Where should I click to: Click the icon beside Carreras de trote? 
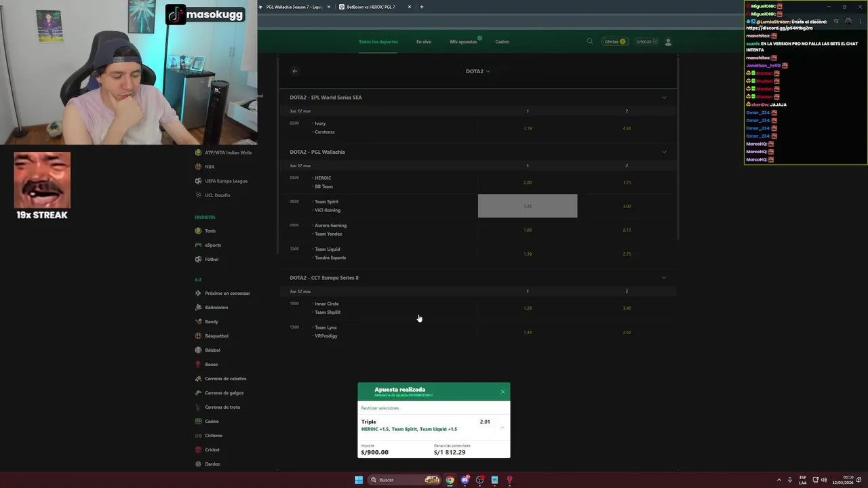(198, 407)
